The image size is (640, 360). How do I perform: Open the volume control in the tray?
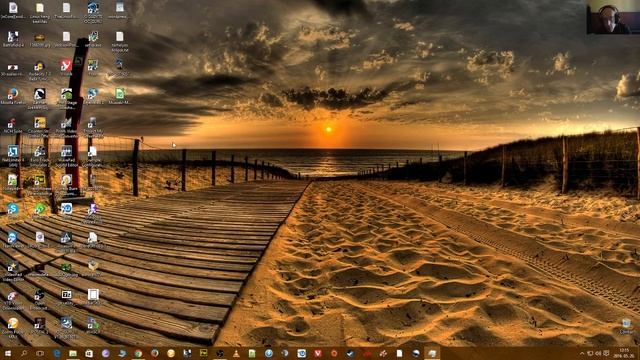pyautogui.click(x=598, y=353)
